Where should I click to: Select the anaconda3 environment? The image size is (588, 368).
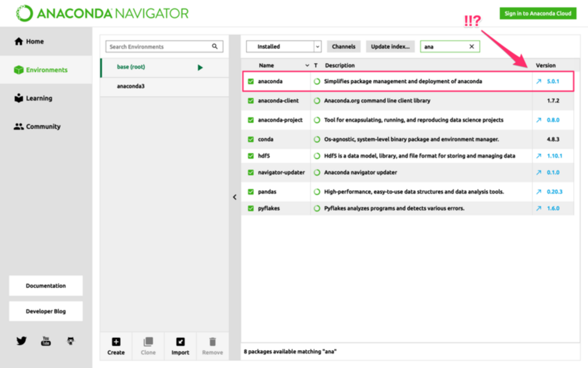pos(164,86)
